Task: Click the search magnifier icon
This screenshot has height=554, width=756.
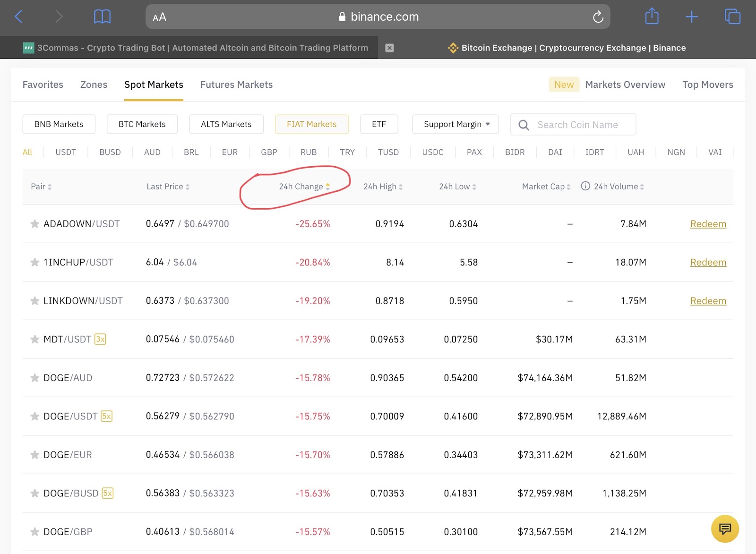Action: pyautogui.click(x=524, y=125)
